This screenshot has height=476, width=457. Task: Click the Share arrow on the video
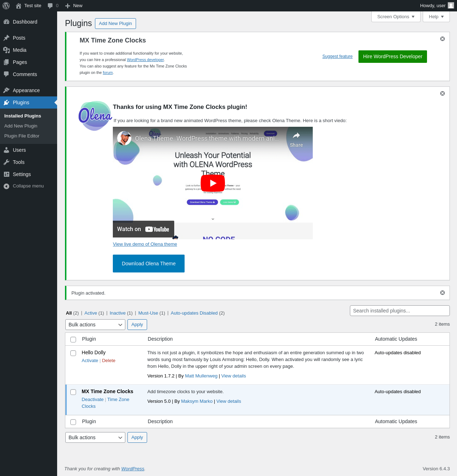coord(296,136)
